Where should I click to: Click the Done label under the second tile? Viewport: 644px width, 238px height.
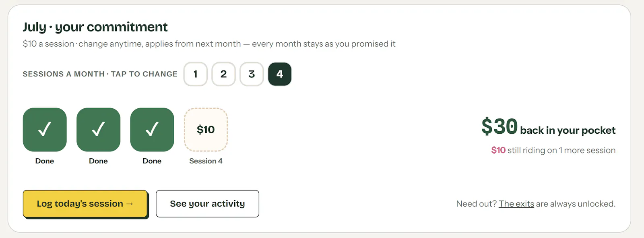(99, 161)
